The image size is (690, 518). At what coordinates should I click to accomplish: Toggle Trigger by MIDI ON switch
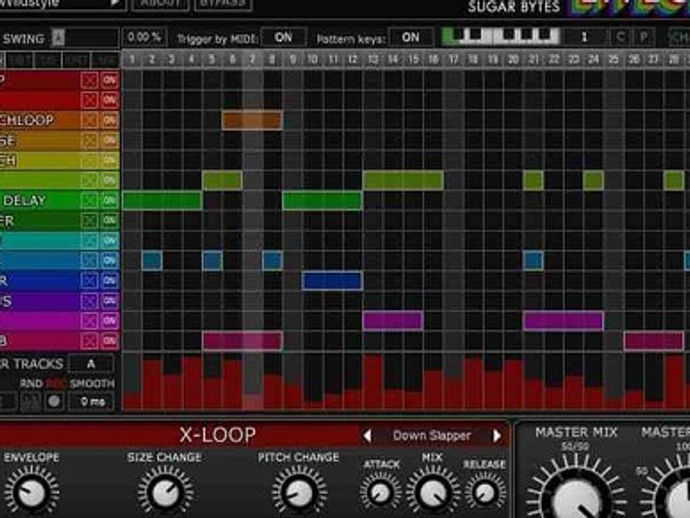coord(283,37)
